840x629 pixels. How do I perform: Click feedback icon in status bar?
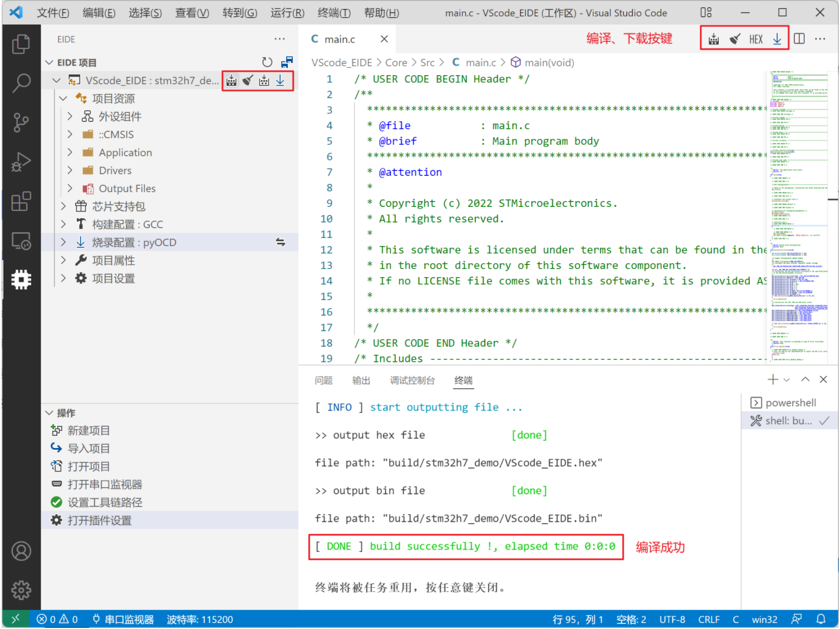pos(797,619)
